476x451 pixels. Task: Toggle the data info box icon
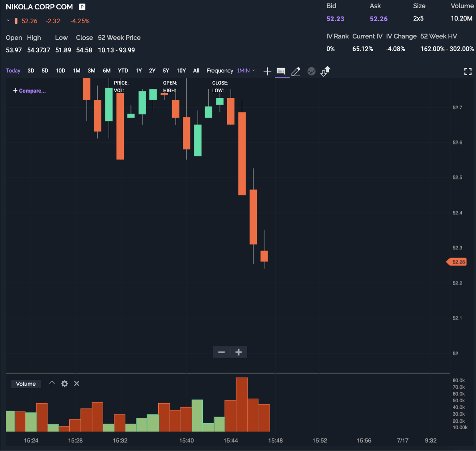click(x=281, y=72)
